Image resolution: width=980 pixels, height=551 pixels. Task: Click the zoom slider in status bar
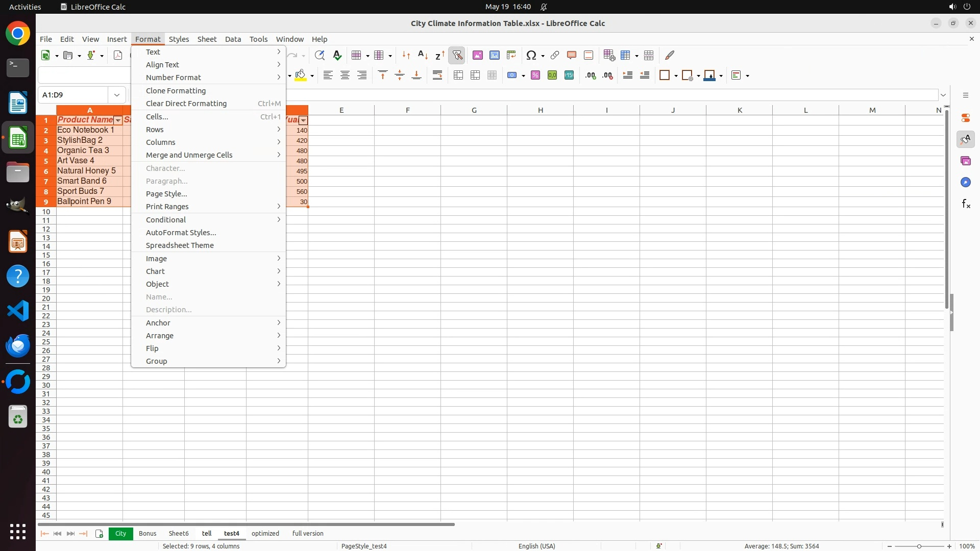click(919, 546)
